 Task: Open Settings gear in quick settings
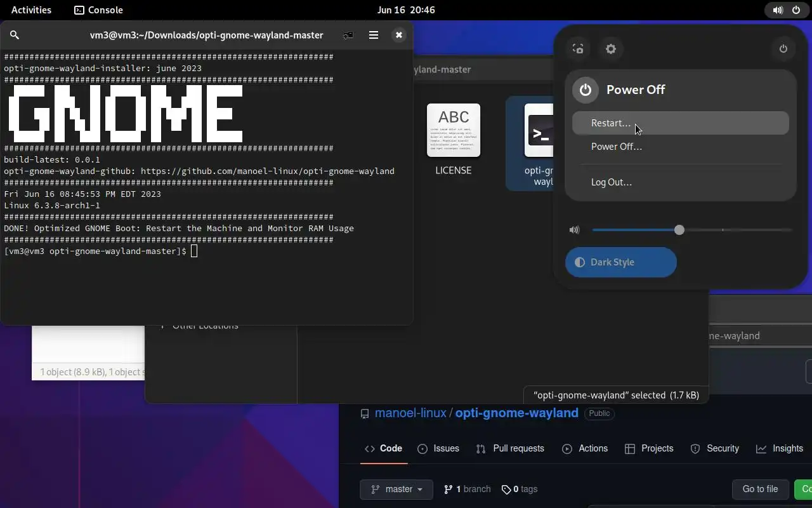coord(611,49)
